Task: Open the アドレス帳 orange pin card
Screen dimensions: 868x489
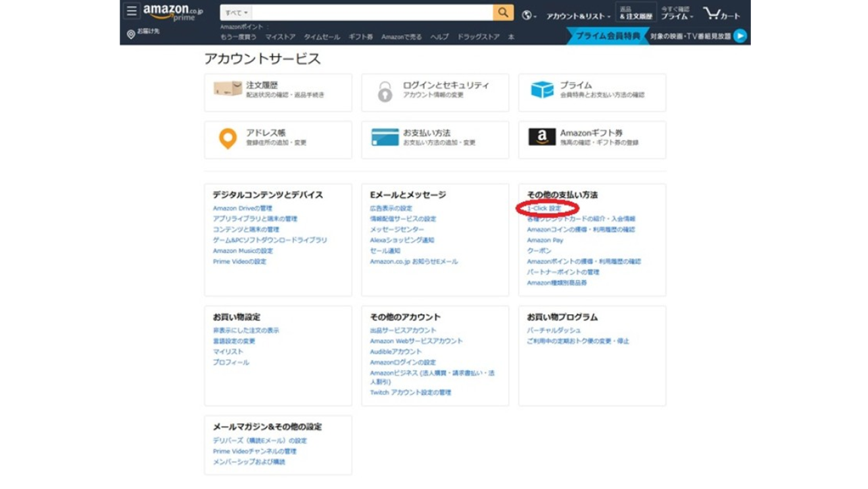Action: (x=278, y=140)
